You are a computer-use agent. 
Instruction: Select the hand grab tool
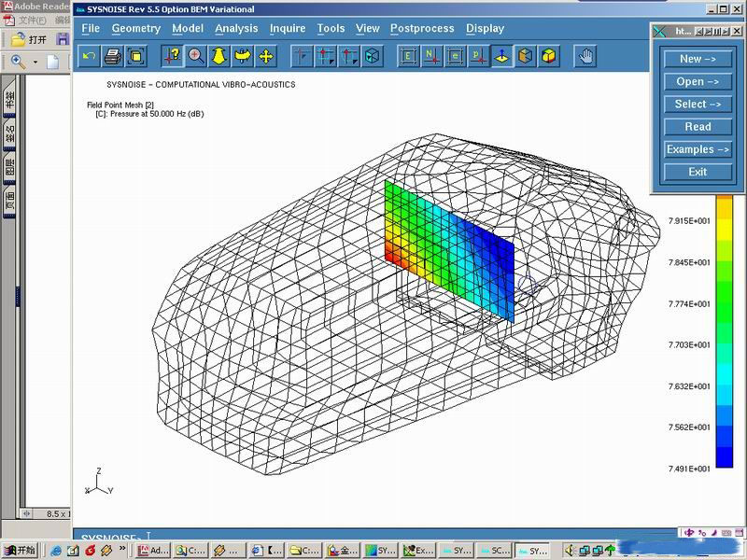pos(585,56)
